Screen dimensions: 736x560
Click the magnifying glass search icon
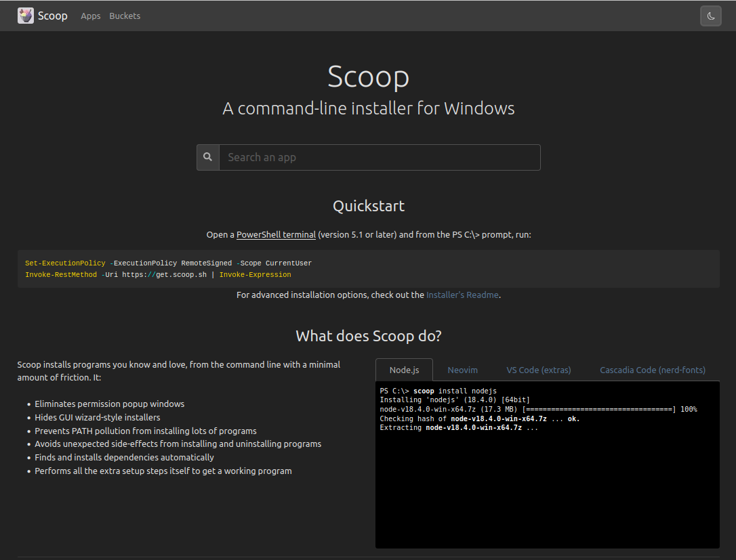point(207,157)
